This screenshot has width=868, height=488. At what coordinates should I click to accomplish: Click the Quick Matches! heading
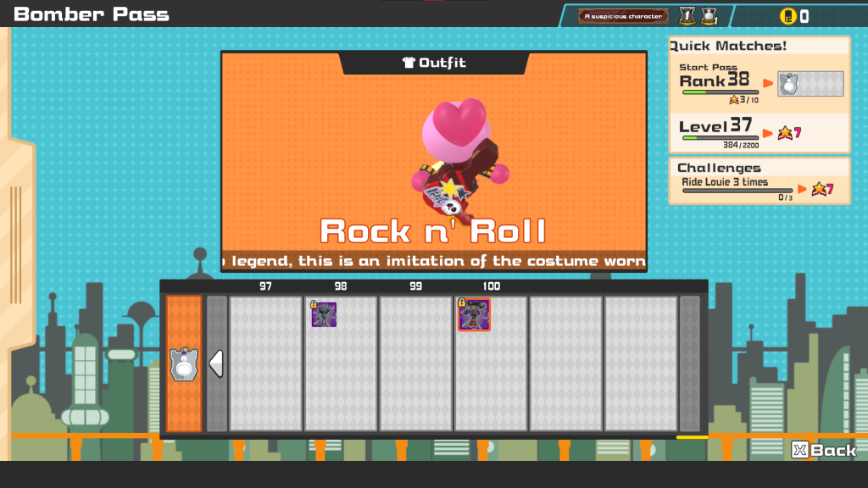point(728,46)
